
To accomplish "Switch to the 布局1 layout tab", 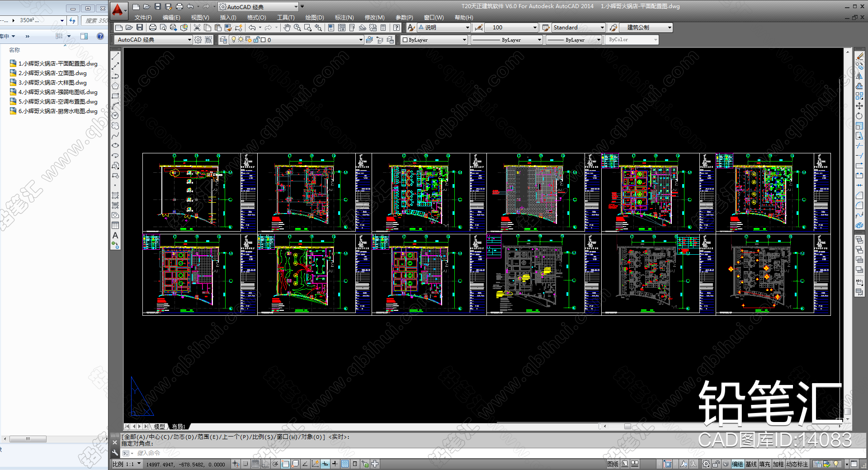I will (179, 427).
